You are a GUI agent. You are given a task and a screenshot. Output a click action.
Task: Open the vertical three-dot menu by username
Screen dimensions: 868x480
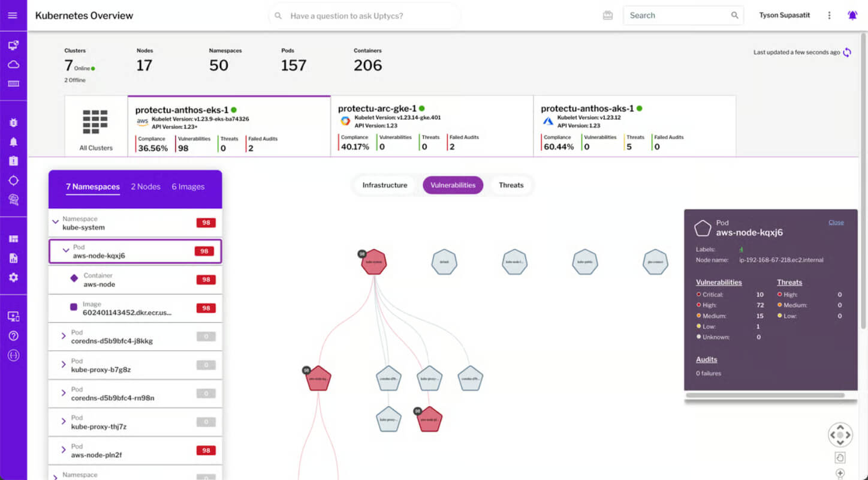tap(830, 16)
